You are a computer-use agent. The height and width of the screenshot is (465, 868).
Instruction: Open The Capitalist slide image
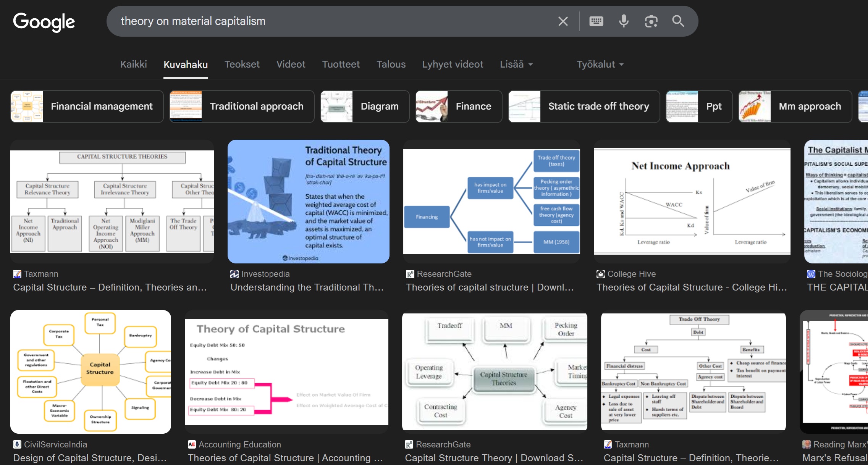tap(836, 202)
